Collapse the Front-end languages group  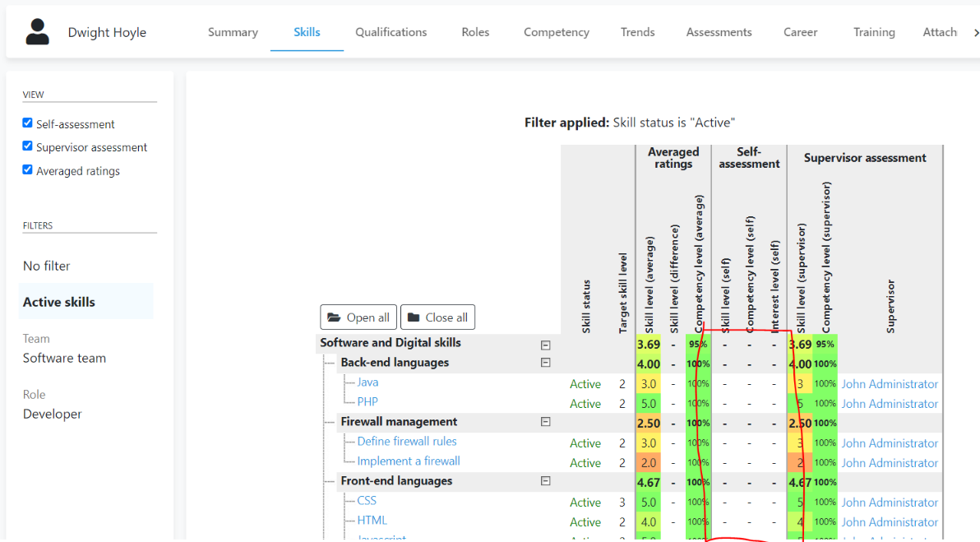tap(545, 481)
